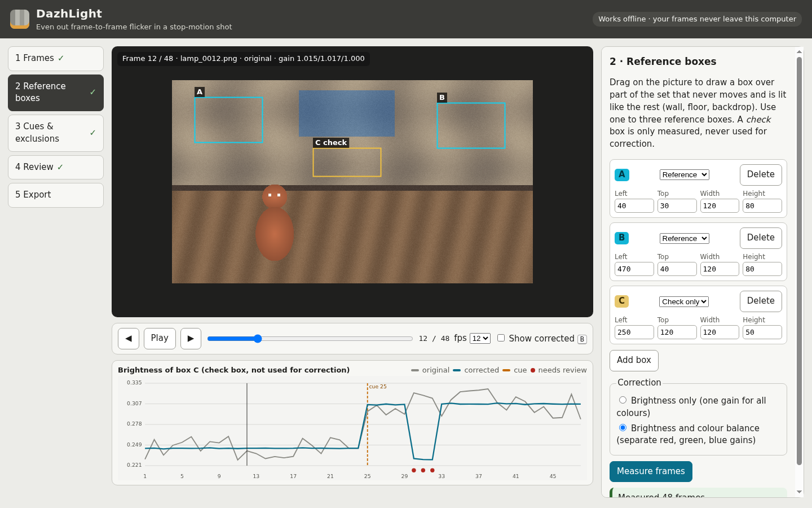Edit box B Top field
Image resolution: width=812 pixels, height=508 pixels.
(x=677, y=269)
